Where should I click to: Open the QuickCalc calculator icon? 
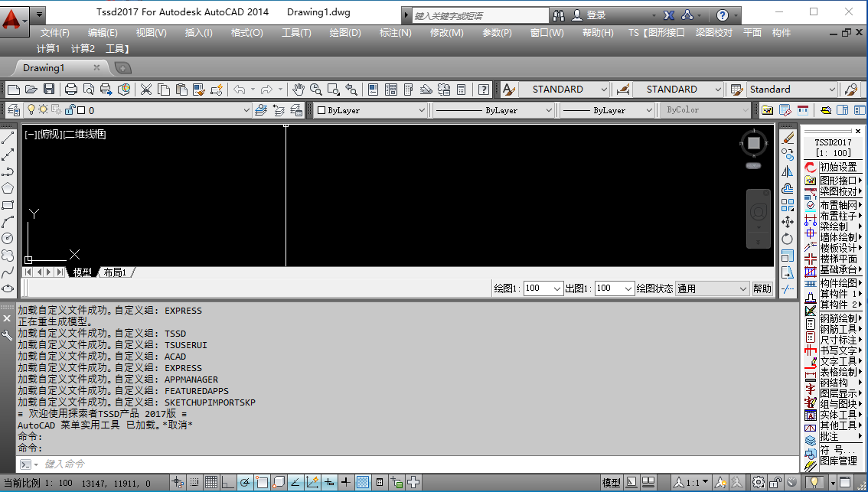pos(461,89)
